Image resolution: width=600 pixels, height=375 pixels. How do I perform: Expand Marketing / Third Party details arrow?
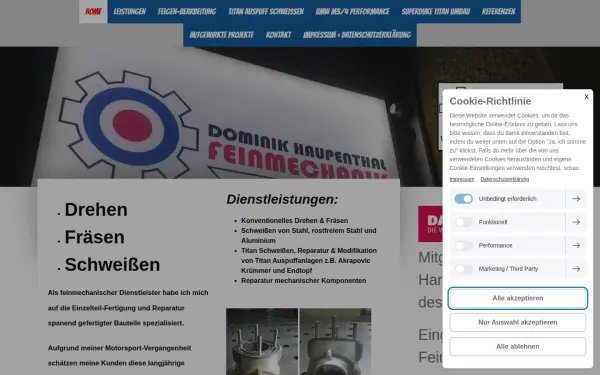pos(576,269)
